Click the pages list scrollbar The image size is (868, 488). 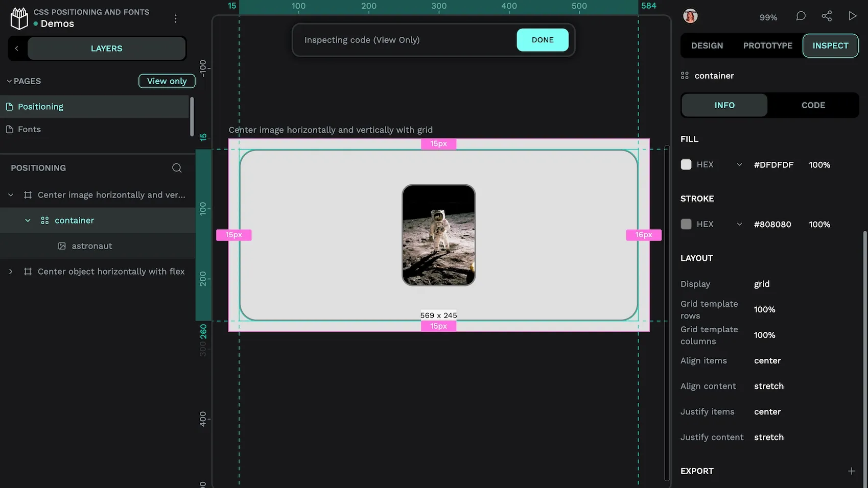[192, 117]
